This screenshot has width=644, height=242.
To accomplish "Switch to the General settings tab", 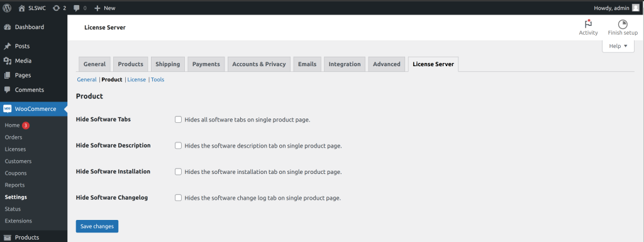I will tap(94, 64).
